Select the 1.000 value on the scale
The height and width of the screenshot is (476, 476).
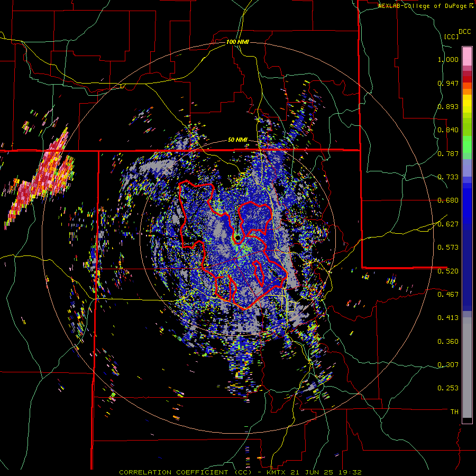pos(448,59)
